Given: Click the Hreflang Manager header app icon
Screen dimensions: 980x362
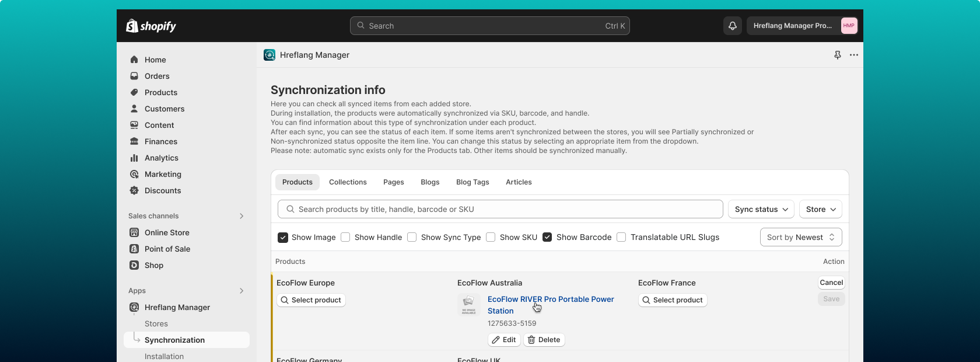Looking at the screenshot, I should tap(269, 55).
